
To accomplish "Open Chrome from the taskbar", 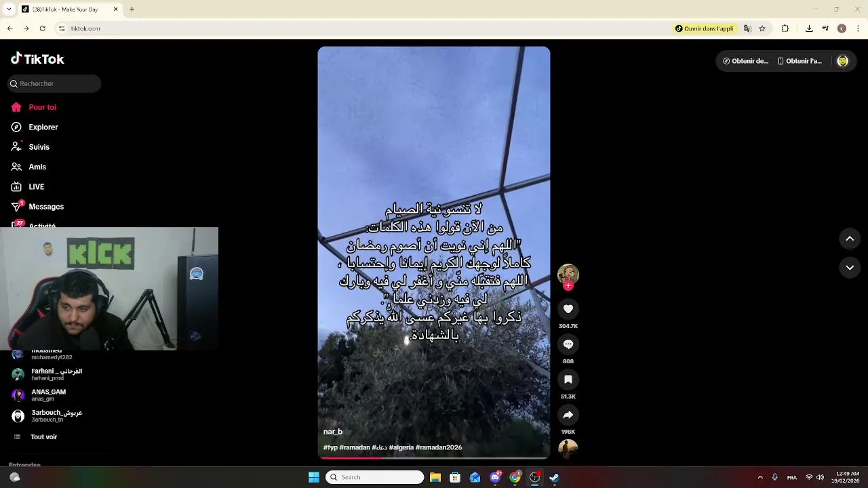I will point(515,477).
